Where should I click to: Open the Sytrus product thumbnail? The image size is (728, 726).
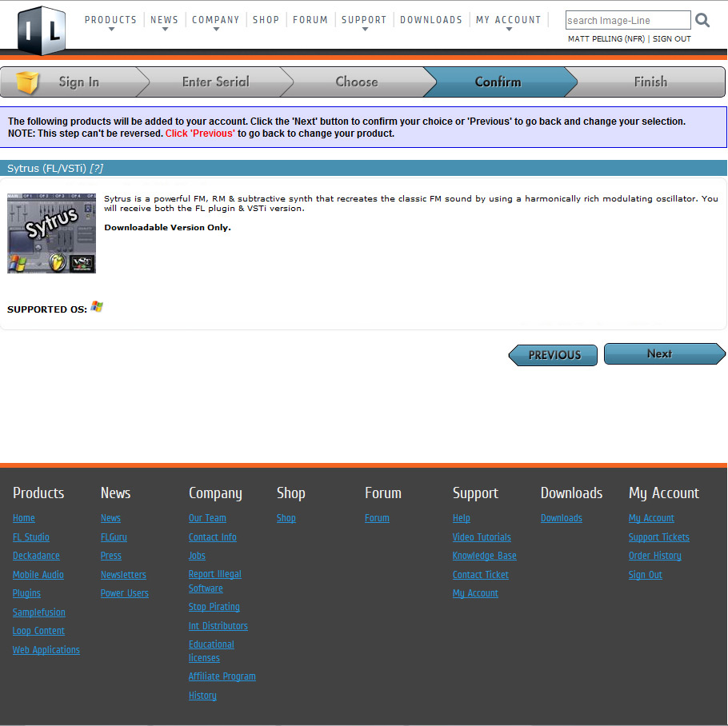point(51,233)
